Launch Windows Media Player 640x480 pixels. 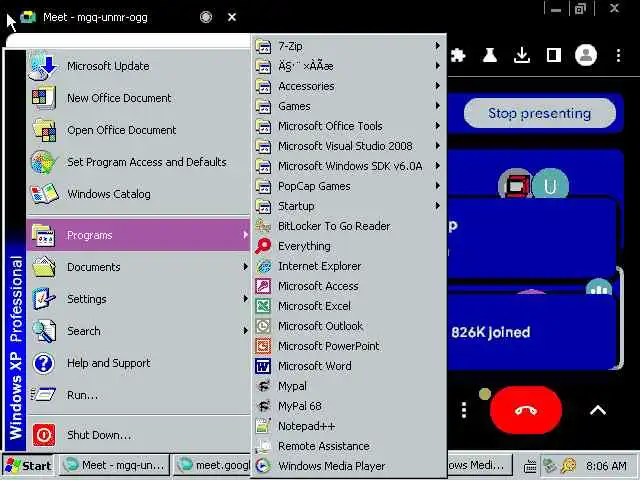point(349,466)
